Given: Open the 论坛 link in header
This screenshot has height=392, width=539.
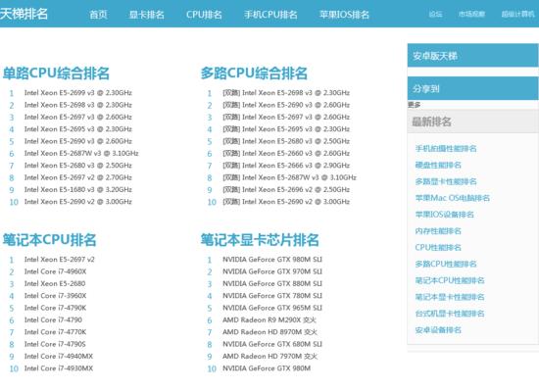Looking at the screenshot, I should (x=435, y=14).
